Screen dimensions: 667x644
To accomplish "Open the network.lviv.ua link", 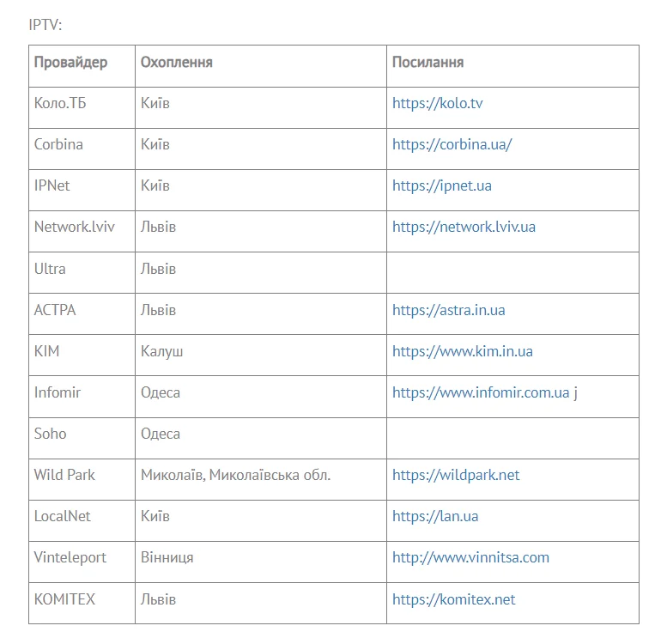I will 464,227.
